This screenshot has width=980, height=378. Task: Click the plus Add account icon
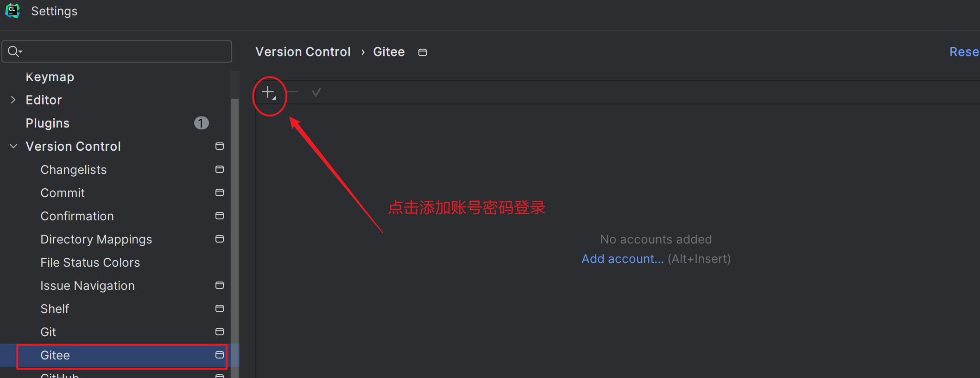point(269,92)
